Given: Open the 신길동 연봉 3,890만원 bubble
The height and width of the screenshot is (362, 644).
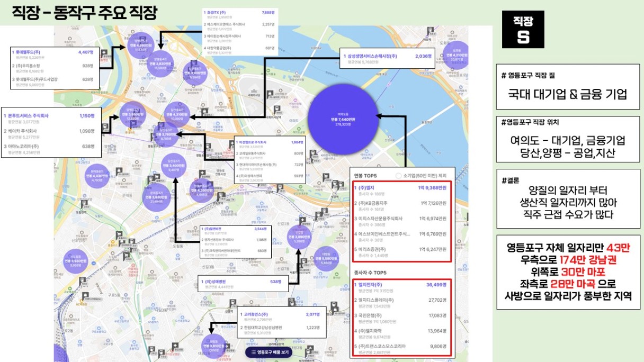Looking at the screenshot, I should 299,236.
